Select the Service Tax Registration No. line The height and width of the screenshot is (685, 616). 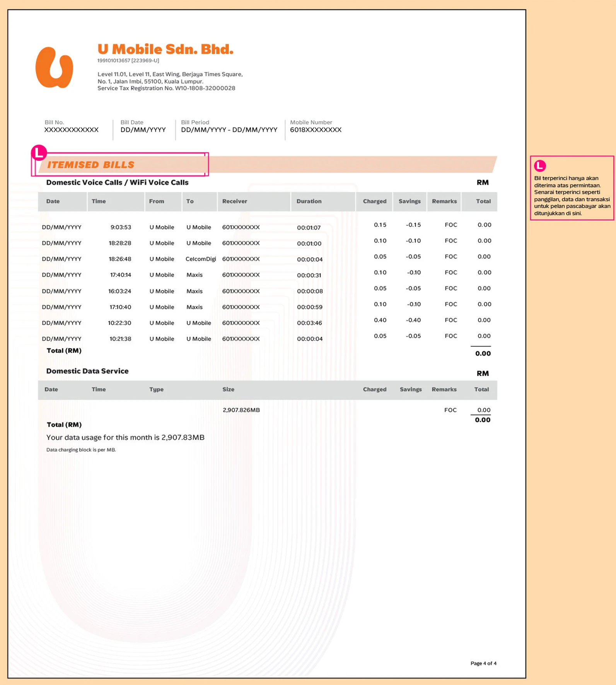166,88
